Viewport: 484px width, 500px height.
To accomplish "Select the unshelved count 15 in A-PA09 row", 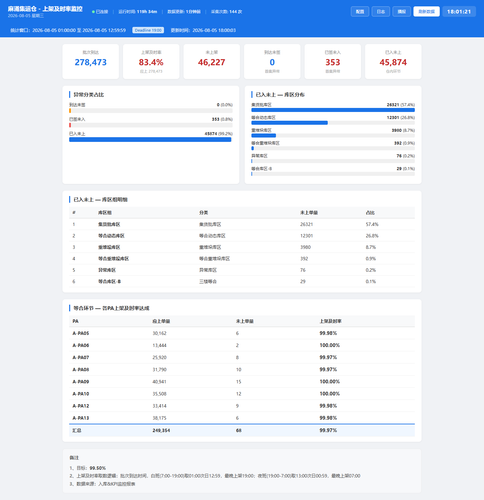I will coord(239,382).
